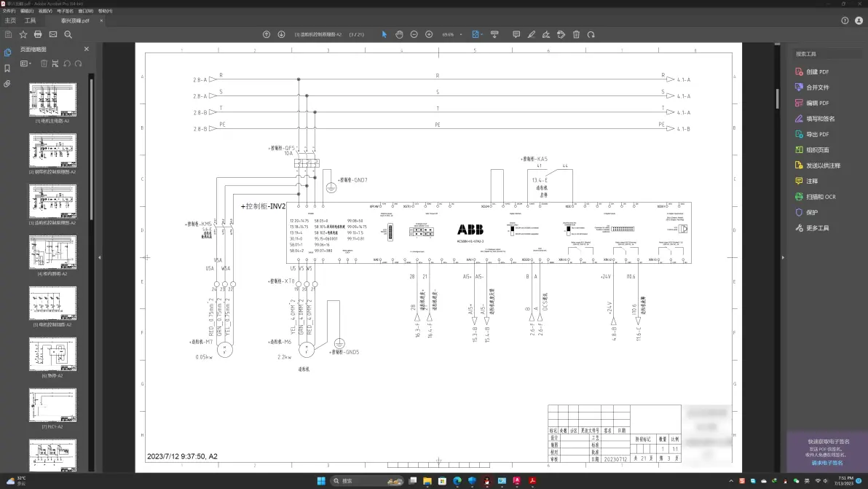Select the page 6 thumbnail in the thumbnails panel

tap(52, 354)
